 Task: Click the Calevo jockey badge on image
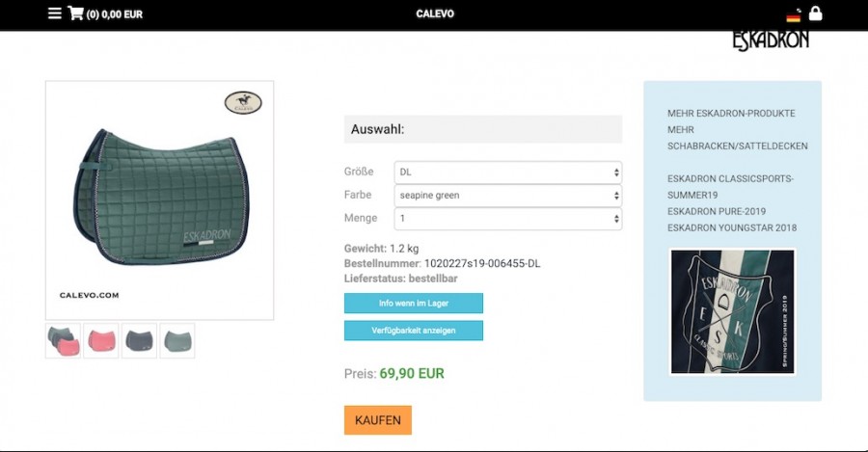click(244, 102)
